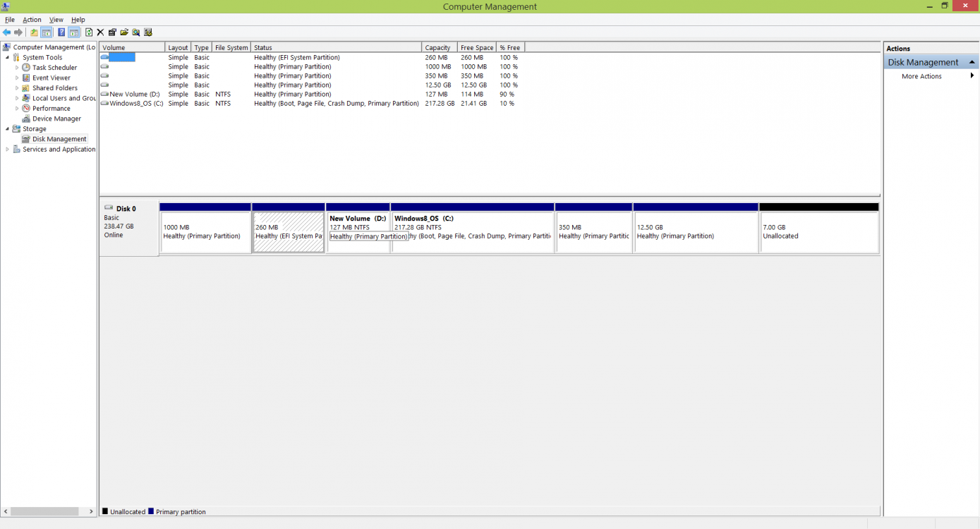
Task: Open Properties icon in the toolbar
Action: click(112, 32)
